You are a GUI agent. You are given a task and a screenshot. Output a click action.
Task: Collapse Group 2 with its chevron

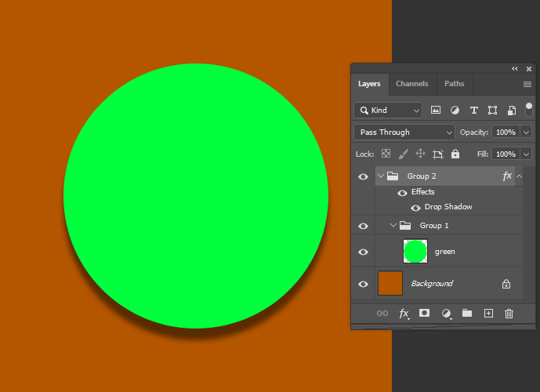point(381,176)
